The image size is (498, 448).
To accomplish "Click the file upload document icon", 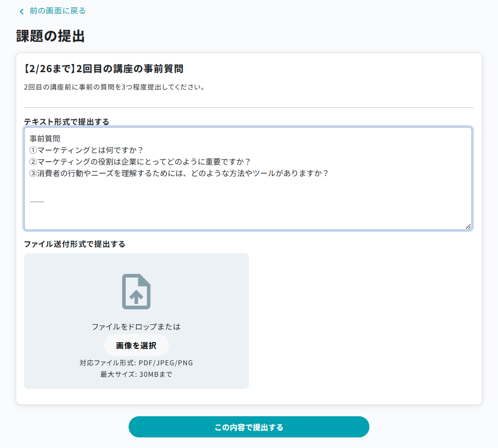I will point(136,292).
